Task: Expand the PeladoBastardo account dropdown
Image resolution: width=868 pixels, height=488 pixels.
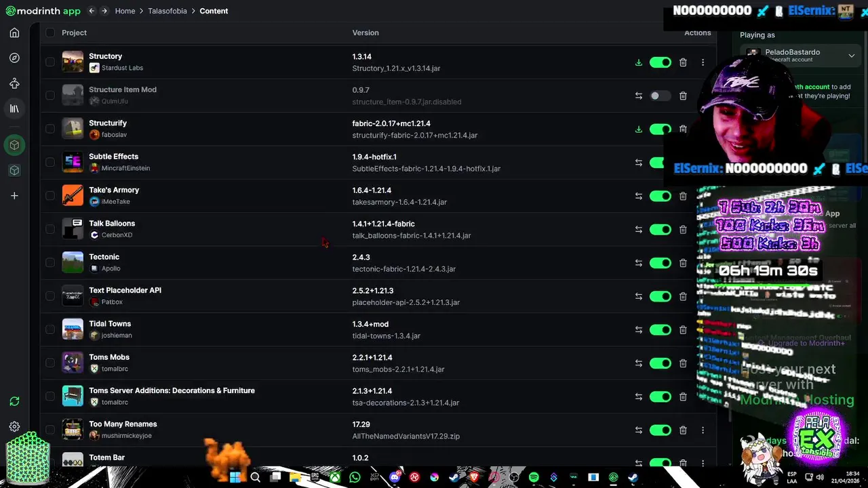Action: (852, 56)
